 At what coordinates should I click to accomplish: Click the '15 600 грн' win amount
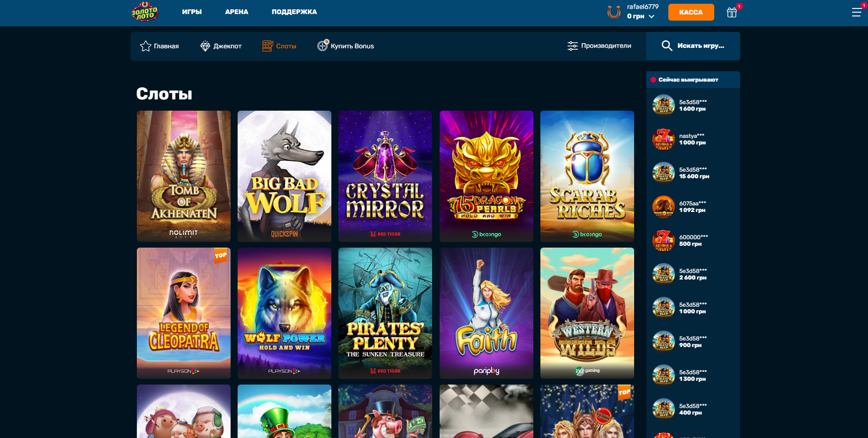pyautogui.click(x=694, y=176)
